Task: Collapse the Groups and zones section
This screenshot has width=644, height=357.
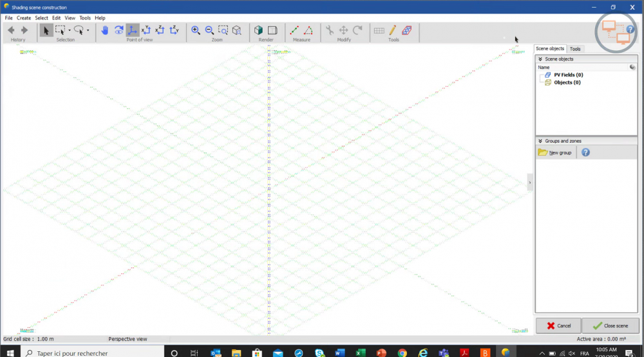Action: tap(540, 141)
